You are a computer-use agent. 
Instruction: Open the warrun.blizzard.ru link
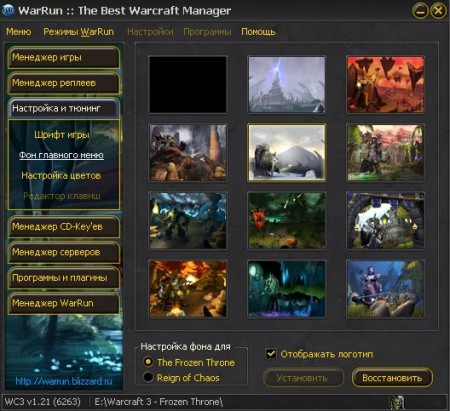tap(64, 381)
